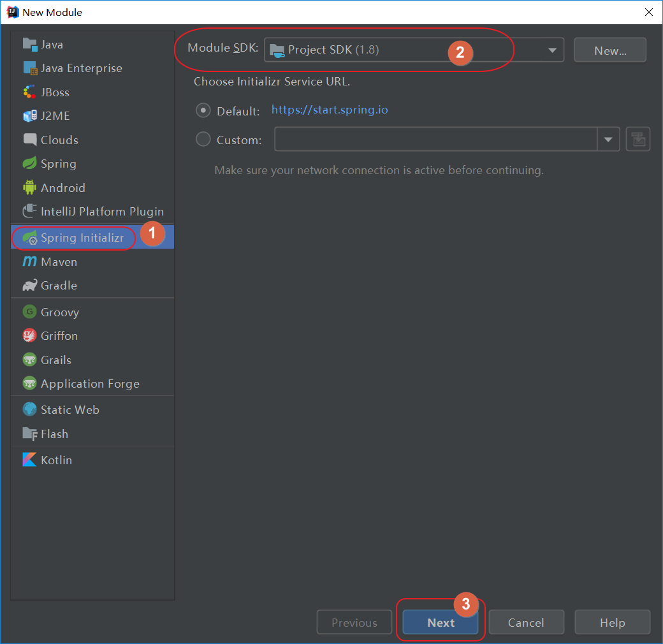The image size is (663, 644).
Task: Click the Help button
Action: click(612, 622)
